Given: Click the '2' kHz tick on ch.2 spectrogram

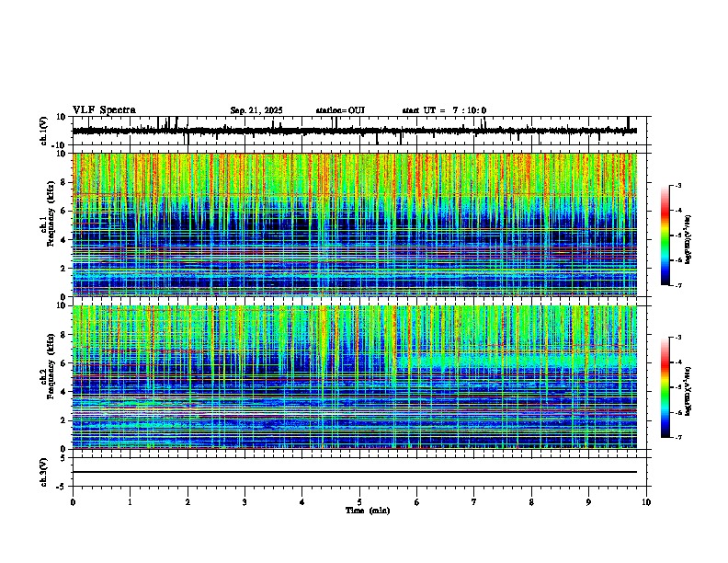Looking at the screenshot, I should point(64,420).
